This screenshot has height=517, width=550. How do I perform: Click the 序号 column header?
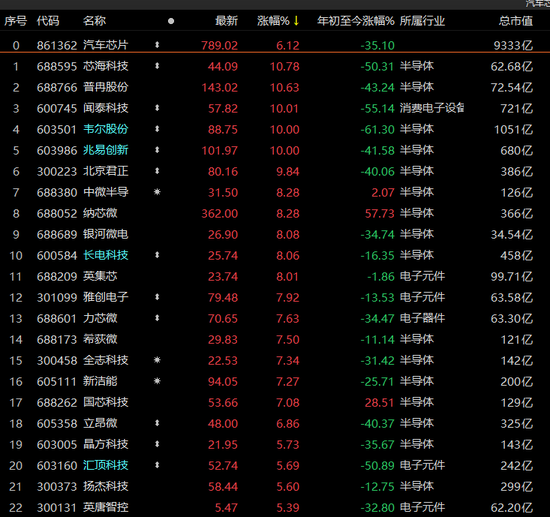(15, 21)
